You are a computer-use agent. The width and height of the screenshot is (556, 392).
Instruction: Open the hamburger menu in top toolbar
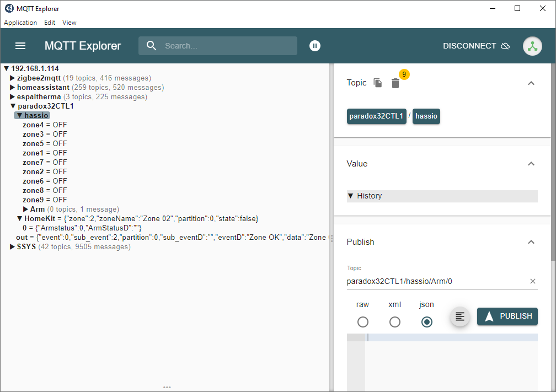coord(20,46)
